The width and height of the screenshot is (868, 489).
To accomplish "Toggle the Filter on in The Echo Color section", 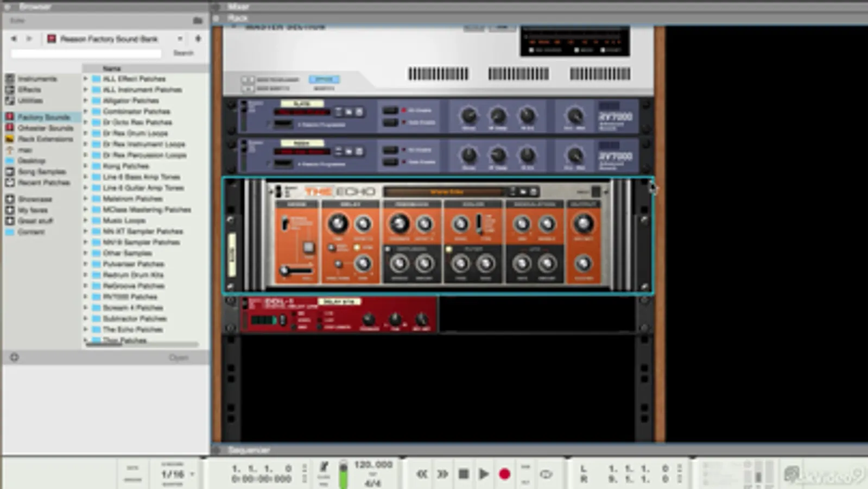I will coord(449,249).
